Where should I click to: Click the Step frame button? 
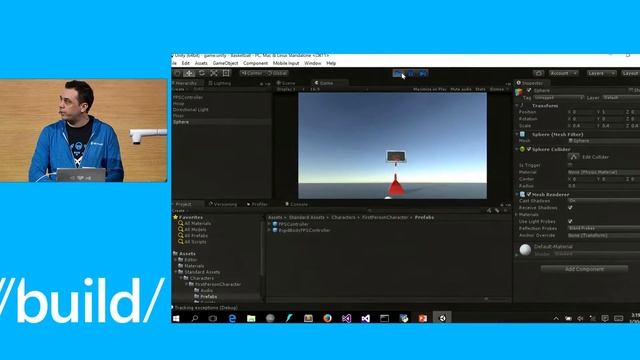tap(423, 73)
